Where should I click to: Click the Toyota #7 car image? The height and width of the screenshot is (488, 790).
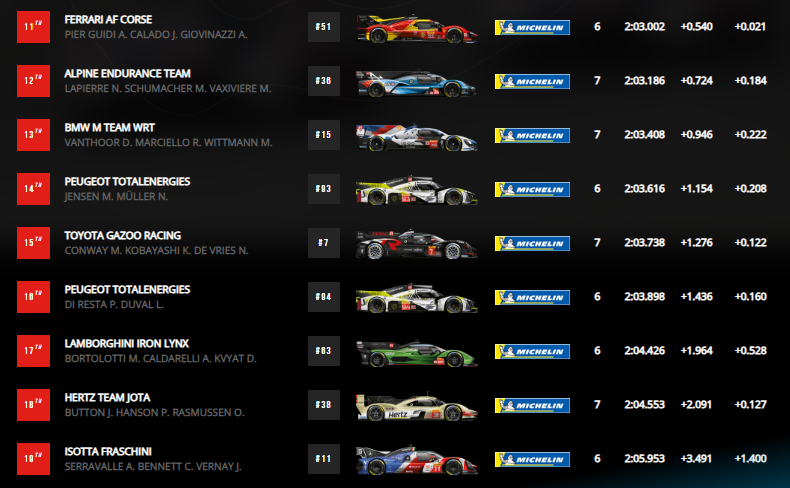[x=417, y=244]
